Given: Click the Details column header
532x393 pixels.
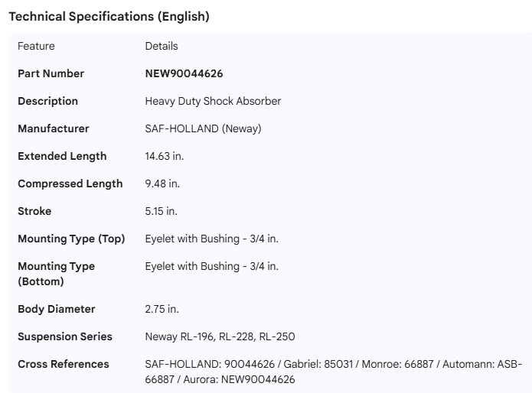Looking at the screenshot, I should tap(162, 46).
